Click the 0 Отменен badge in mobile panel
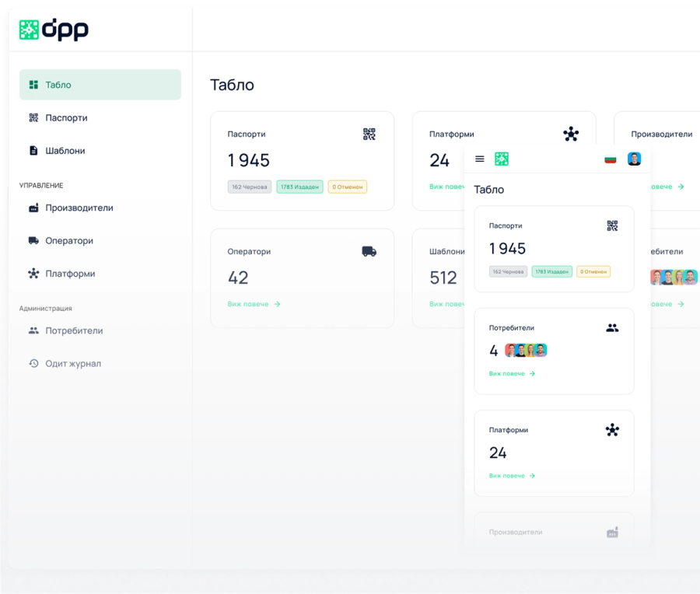This screenshot has width=700, height=594. [x=593, y=272]
